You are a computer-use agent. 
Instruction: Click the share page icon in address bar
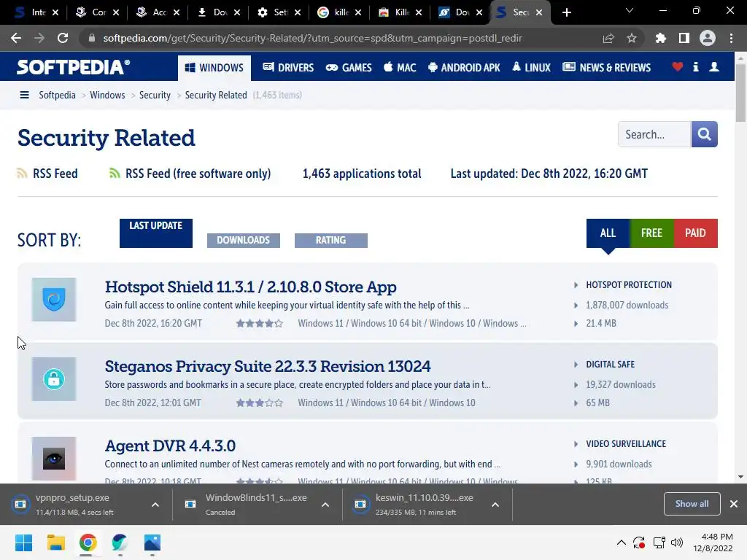tap(608, 38)
